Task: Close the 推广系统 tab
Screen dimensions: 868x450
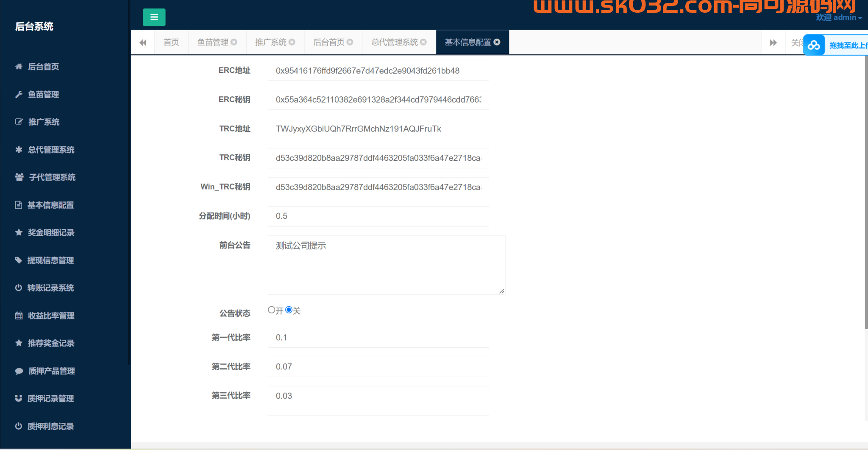Action: coord(292,42)
